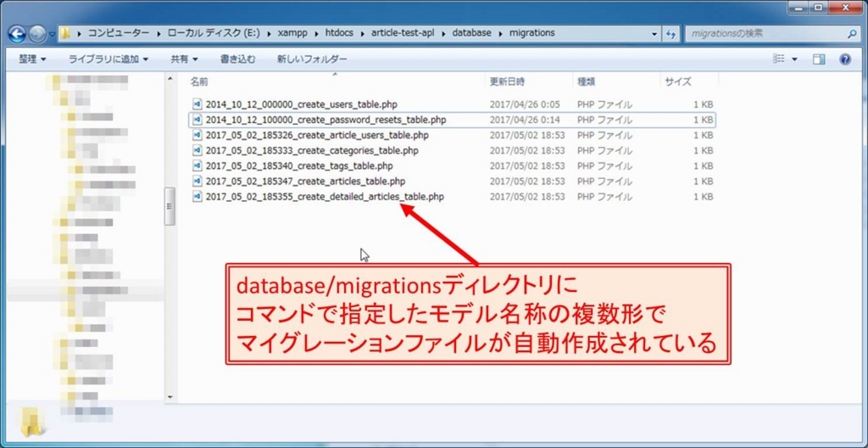Click the search magnifier icon
This screenshot has height=448, width=868.
(852, 33)
